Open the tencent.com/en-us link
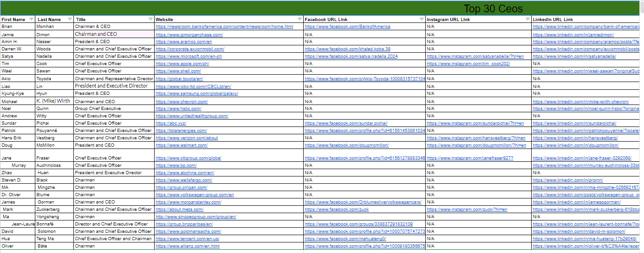Image resolution: width=644 pixels, height=253 pixels. 187,239
